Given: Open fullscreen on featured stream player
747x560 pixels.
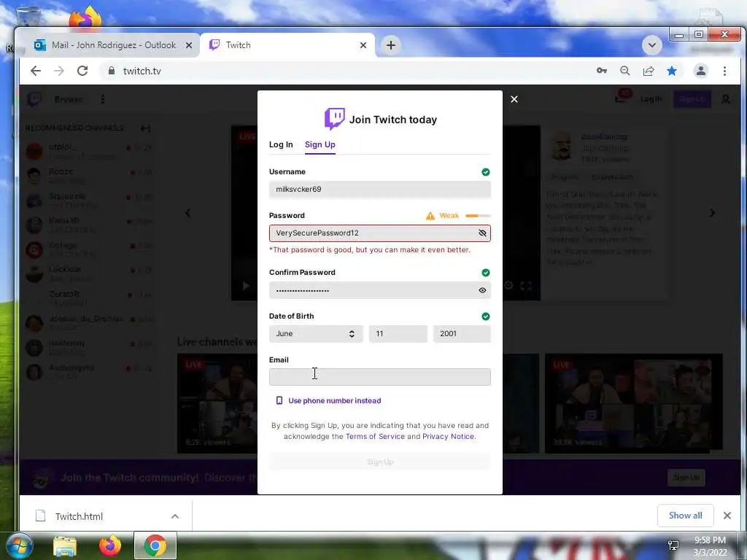Looking at the screenshot, I should pyautogui.click(x=525, y=286).
